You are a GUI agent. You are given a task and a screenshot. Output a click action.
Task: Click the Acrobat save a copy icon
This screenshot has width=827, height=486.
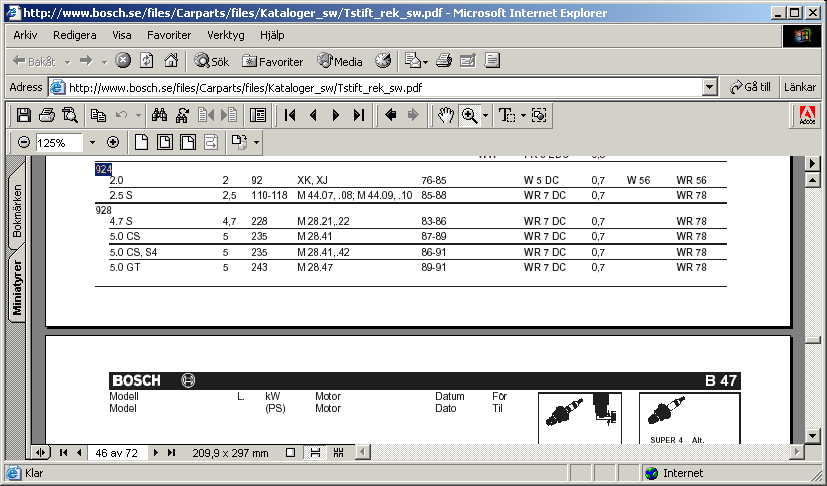[x=23, y=115]
